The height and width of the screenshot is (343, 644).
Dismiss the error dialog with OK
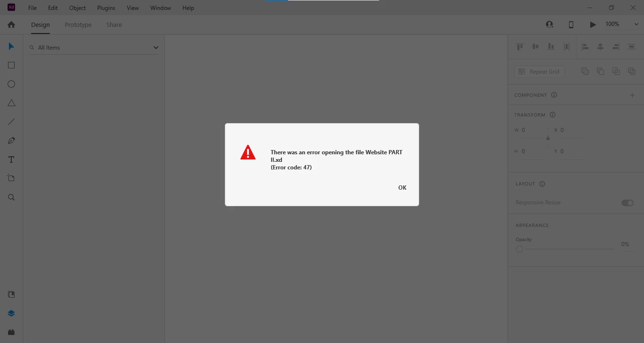402,187
